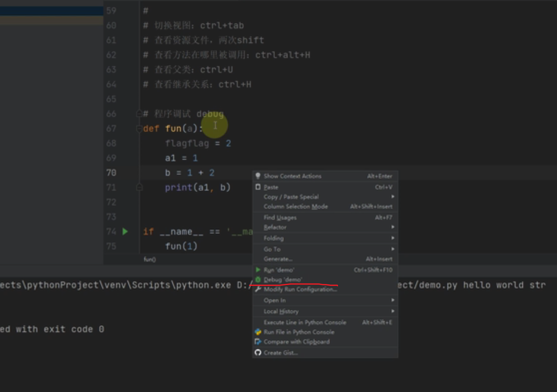This screenshot has width=557, height=392.
Task: Click the 'print(a1, b)' statement on line 71
Action: (198, 187)
